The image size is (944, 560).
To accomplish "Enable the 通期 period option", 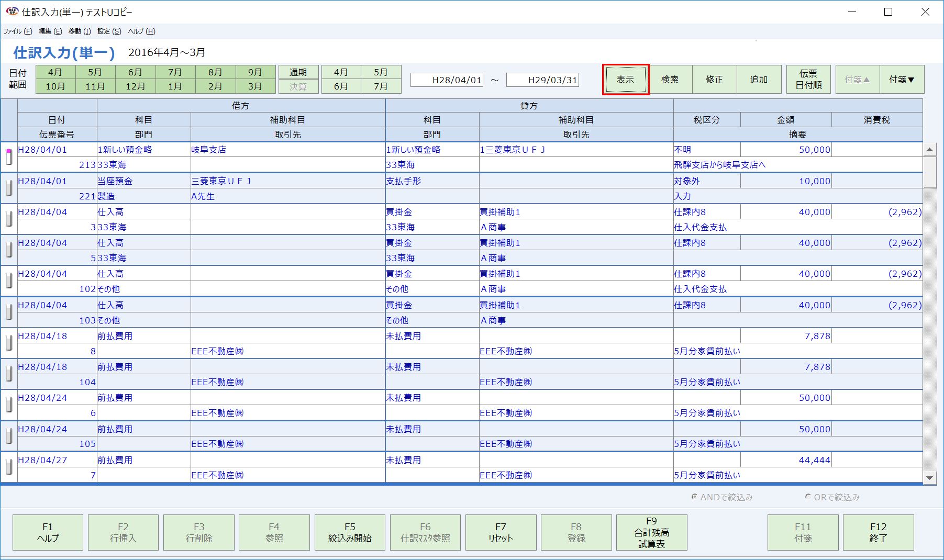I will click(298, 72).
